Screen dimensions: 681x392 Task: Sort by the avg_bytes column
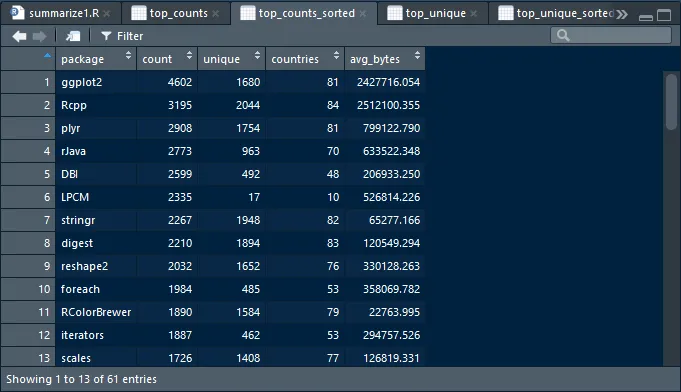[385, 59]
